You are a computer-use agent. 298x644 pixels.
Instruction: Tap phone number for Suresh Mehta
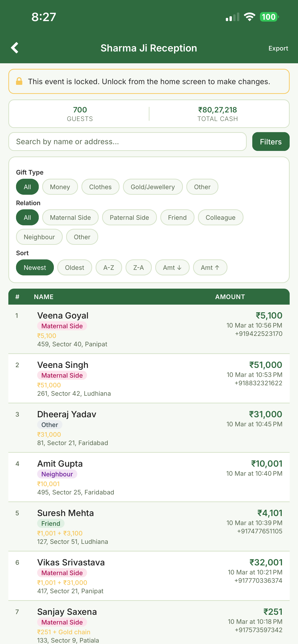259,531
